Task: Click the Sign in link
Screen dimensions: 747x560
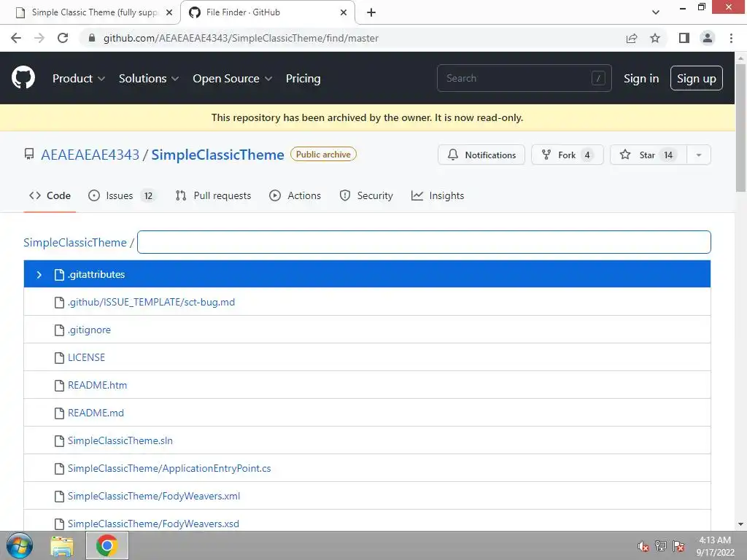Action: pyautogui.click(x=641, y=78)
